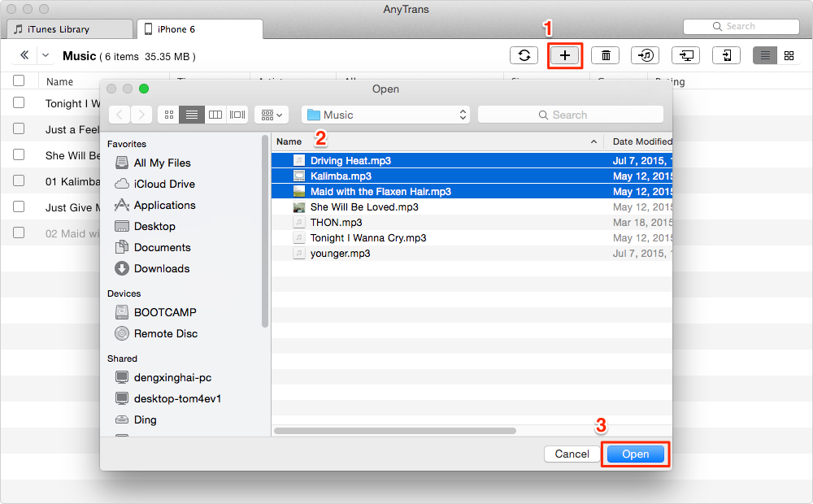
Task: Tick the checkbox for Just Give M… row
Action: tap(19, 206)
